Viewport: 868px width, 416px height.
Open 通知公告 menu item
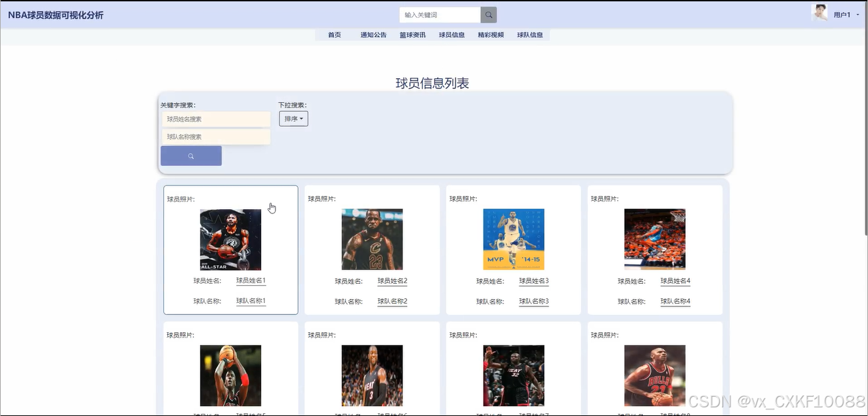[x=373, y=35]
